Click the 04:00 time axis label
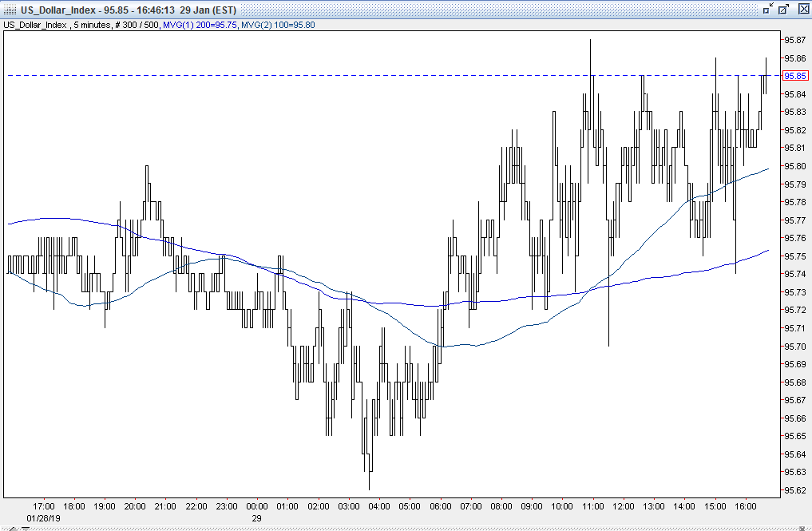Screen dimensions: 812x531 click(x=379, y=506)
